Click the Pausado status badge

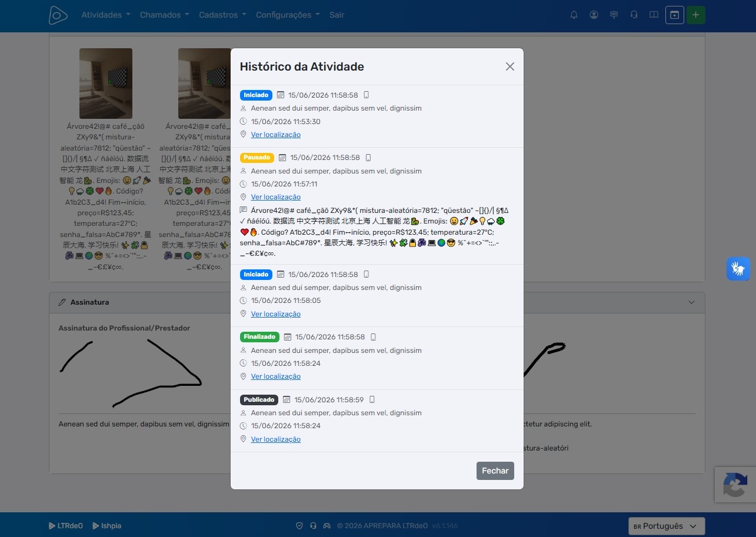257,158
